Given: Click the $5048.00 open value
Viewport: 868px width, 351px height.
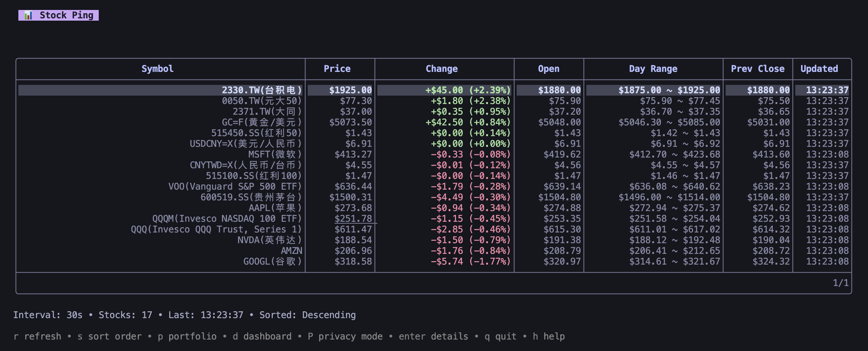Looking at the screenshot, I should (x=560, y=122).
